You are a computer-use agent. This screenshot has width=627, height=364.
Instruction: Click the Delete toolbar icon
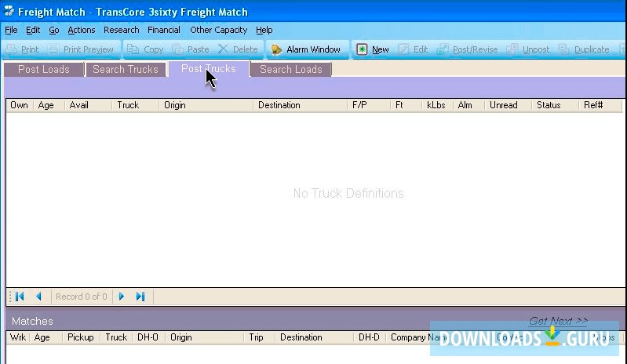[x=223, y=49]
